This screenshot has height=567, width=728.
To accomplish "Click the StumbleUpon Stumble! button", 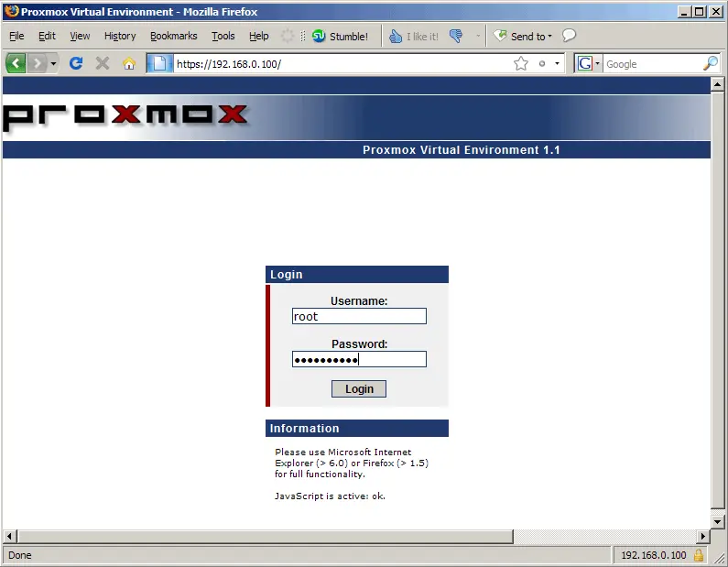I will [340, 37].
